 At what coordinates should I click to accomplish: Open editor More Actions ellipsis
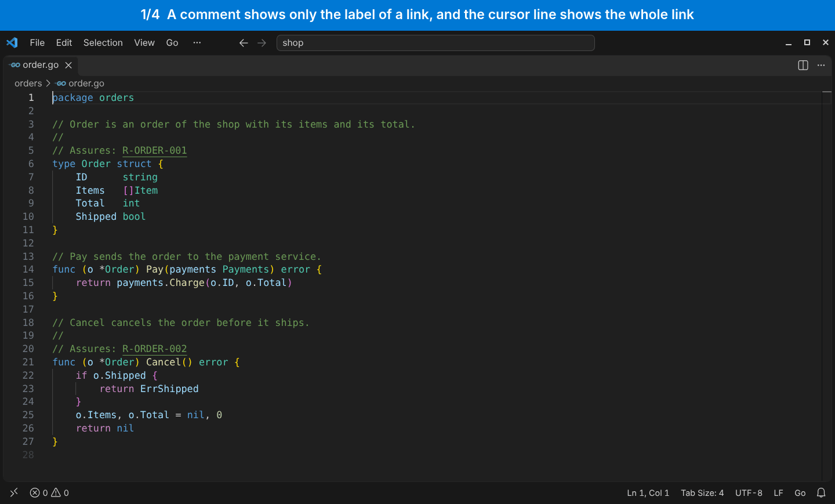click(x=821, y=65)
